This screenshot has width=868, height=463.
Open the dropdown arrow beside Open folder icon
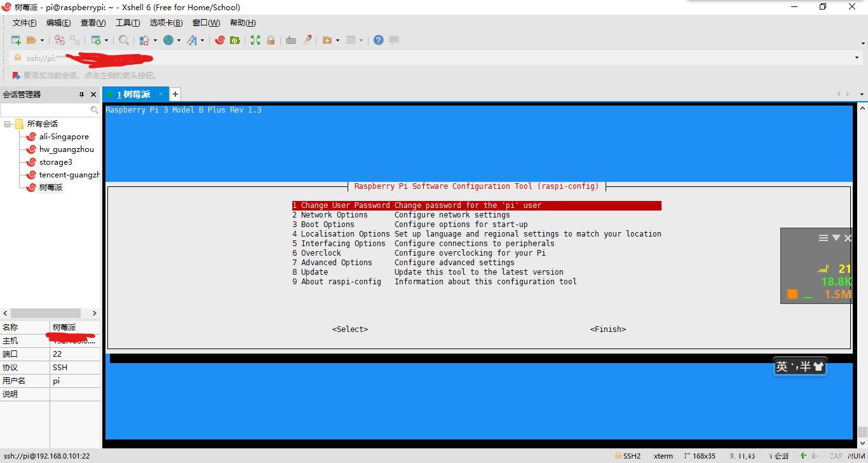(42, 40)
